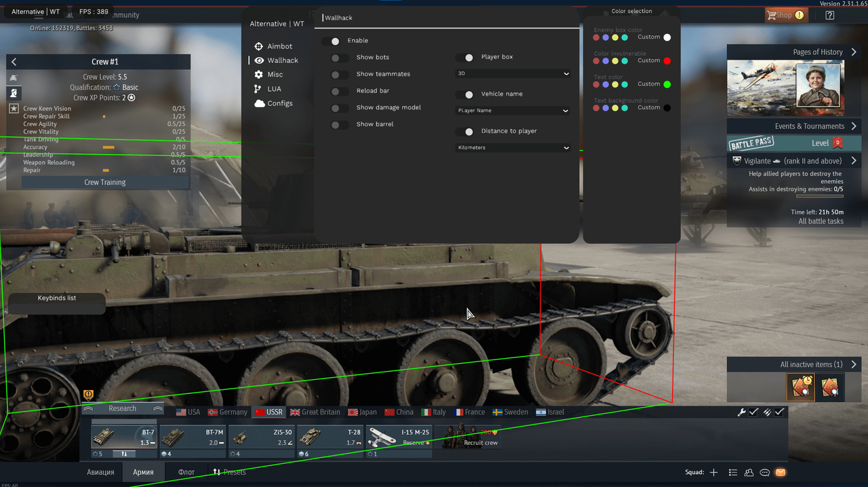Viewport: 868px width, 487px height.
Task: Click the Crew Training button
Action: 105,182
